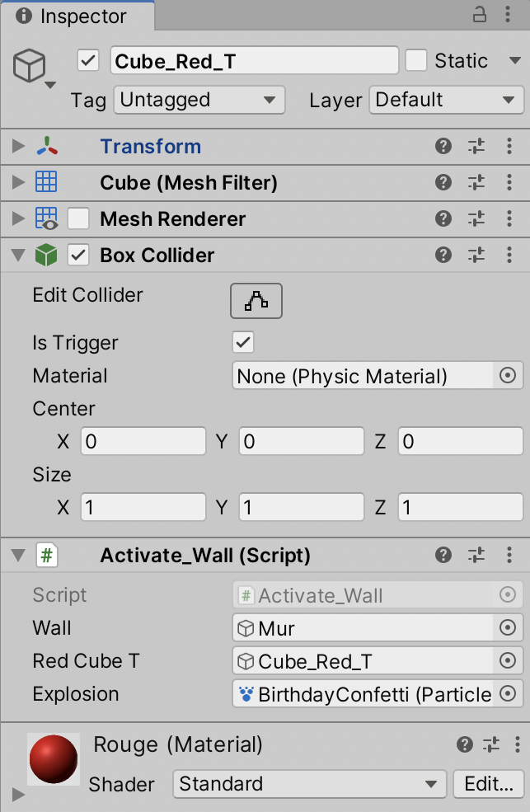Screen dimensions: 530x812
Task: Click the Inspector lock icon
Action: (479, 15)
